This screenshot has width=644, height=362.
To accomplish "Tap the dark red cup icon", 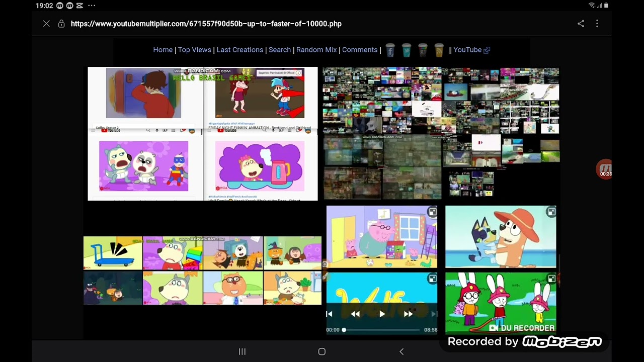I will tap(423, 50).
